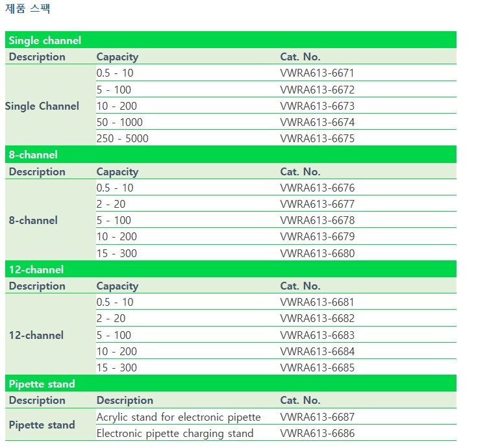Screen dimensions: 487x448
Task: Click 15 - 300 capacity beside VWRA613-6680
Action: 117,253
